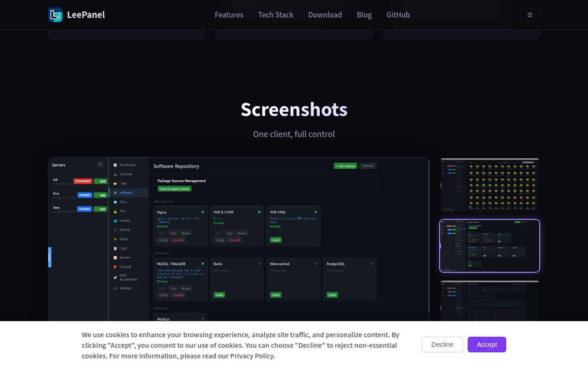Click the Refresh button in Software Repository
Image resolution: width=588 pixels, height=368 pixels.
[x=368, y=166]
